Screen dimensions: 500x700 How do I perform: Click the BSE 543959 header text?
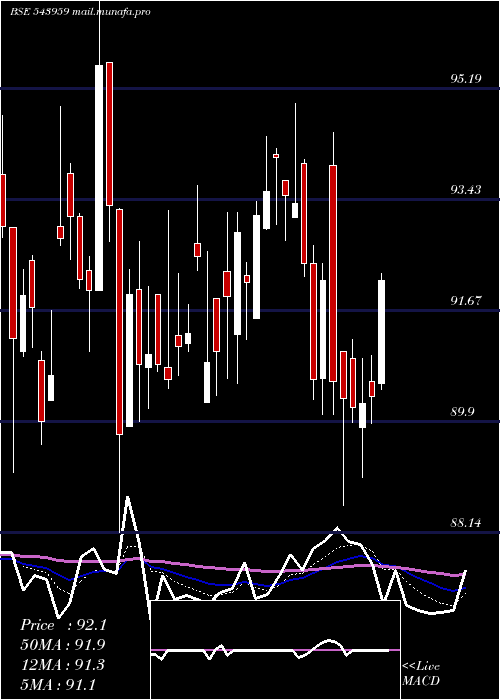coord(39,12)
